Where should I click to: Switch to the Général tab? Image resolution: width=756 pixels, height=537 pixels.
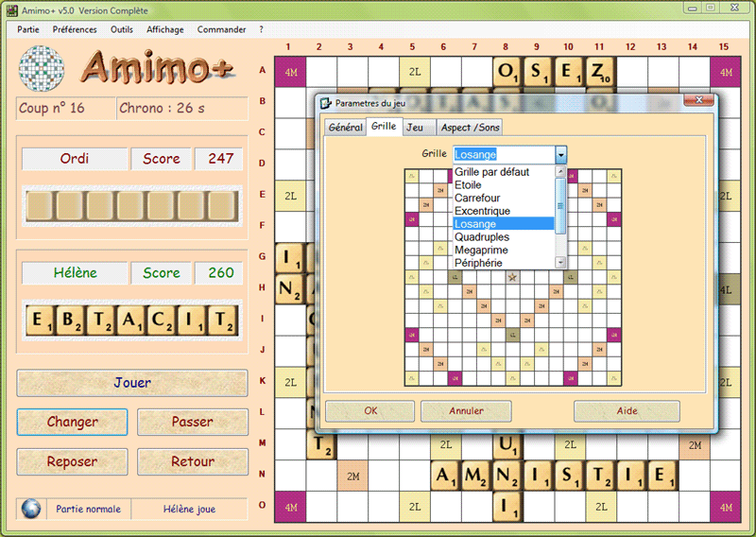pos(345,128)
